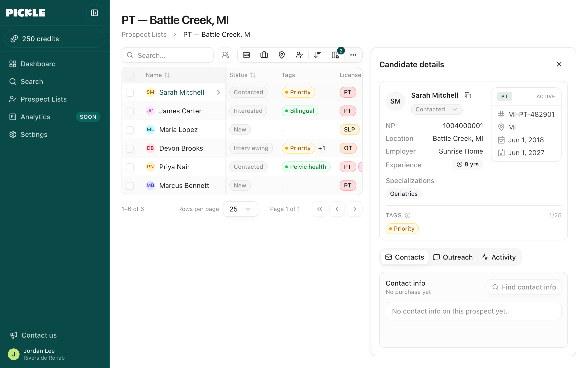This screenshot has width=588, height=368.
Task: Click the SLP license badge on Maria Lopez
Action: tap(349, 130)
